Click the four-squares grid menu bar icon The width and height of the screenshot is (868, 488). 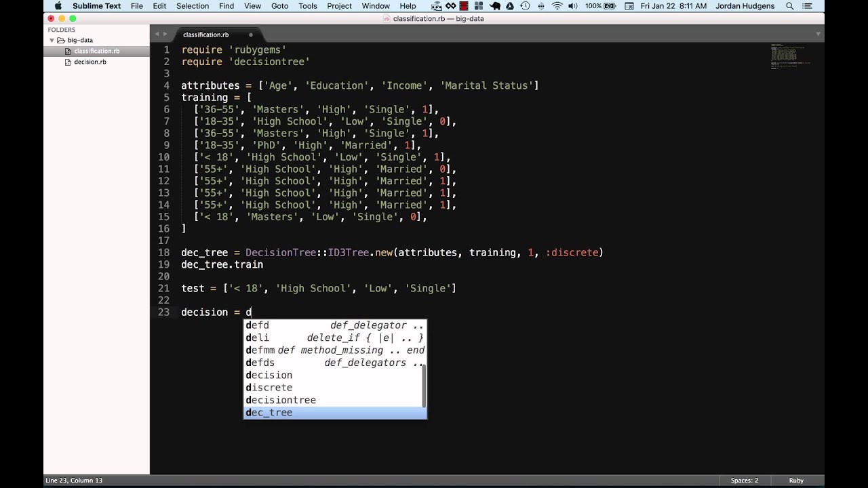480,6
